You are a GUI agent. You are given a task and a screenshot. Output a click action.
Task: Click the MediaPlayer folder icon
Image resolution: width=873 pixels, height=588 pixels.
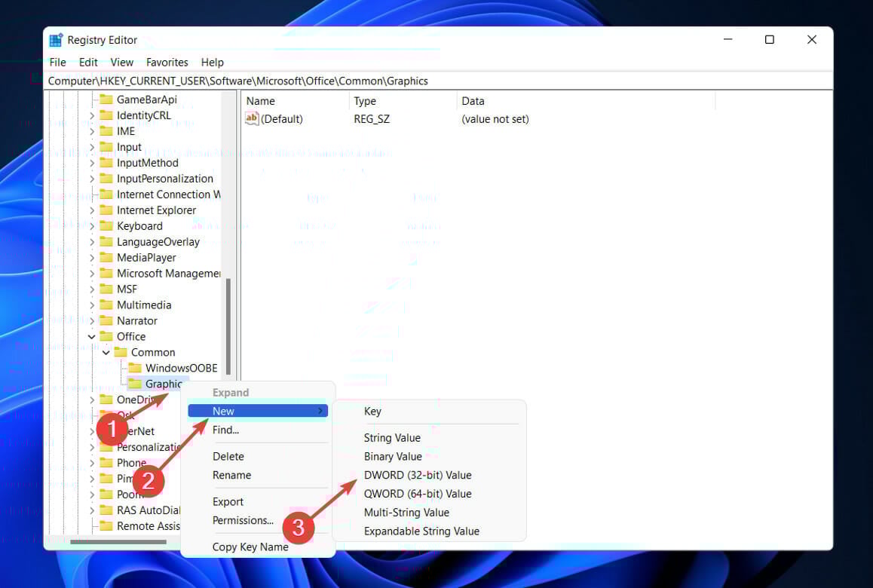coord(106,258)
